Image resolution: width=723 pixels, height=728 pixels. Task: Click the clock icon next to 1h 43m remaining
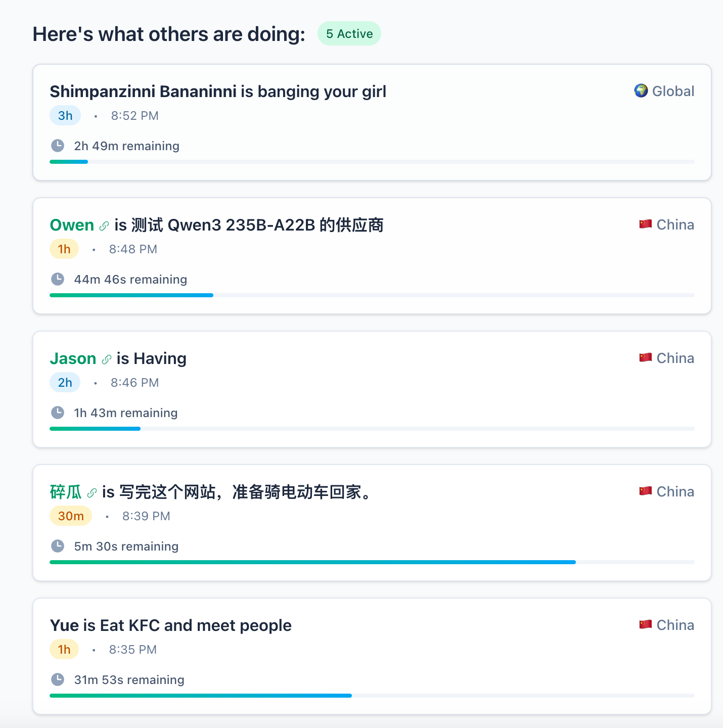click(58, 413)
